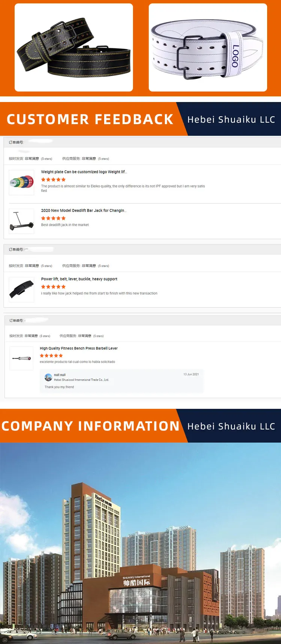Open '2020 New Model Deadlift Bar Jack' link
Viewport: 281px width, 644px height.
[x=84, y=210]
